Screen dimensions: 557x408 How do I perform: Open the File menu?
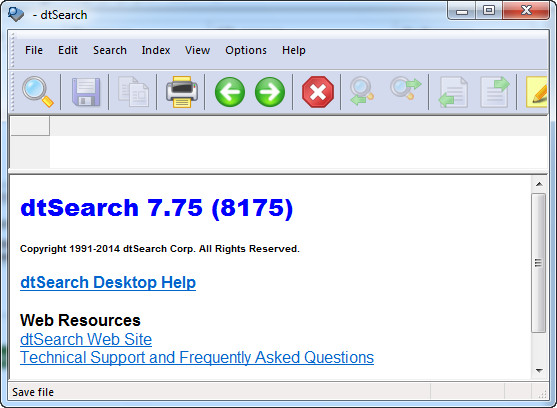click(34, 50)
